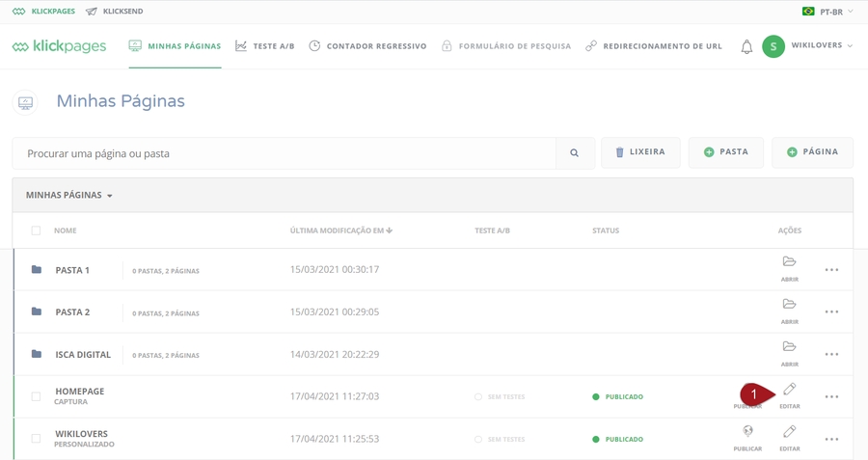
Task: Click the search magnifier icon
Action: coord(575,153)
